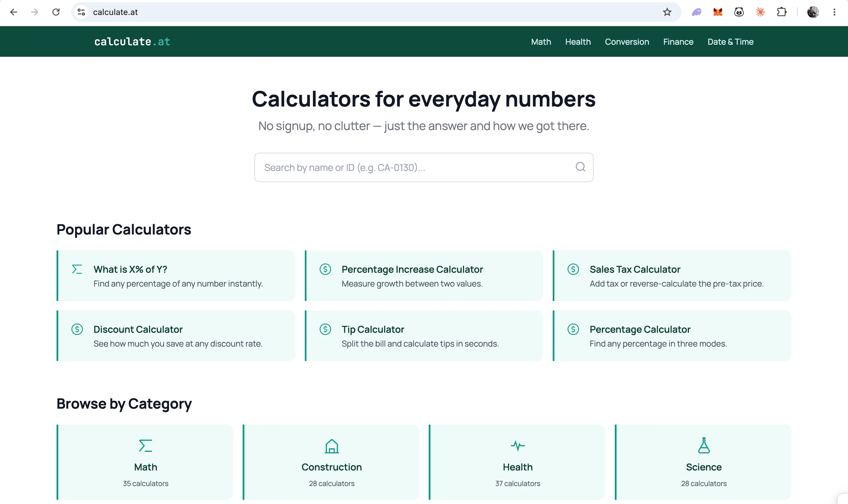
Task: Click 'Calculators for everyday numbers' heading
Action: pyautogui.click(x=423, y=99)
